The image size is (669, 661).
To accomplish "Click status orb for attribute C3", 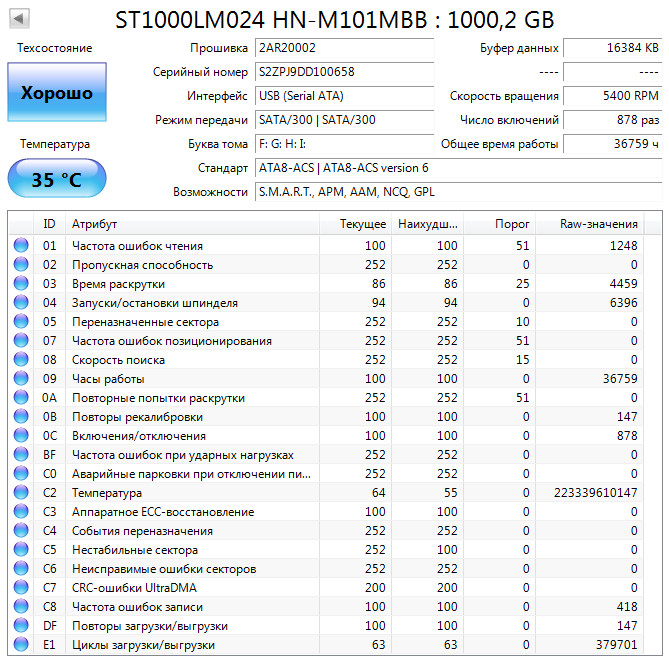I will click(21, 511).
